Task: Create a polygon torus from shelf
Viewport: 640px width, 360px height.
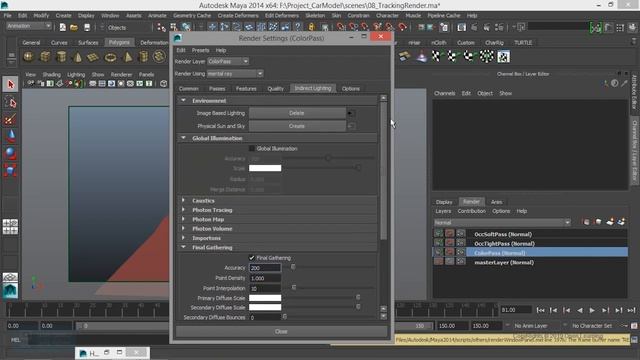Action: point(110,57)
